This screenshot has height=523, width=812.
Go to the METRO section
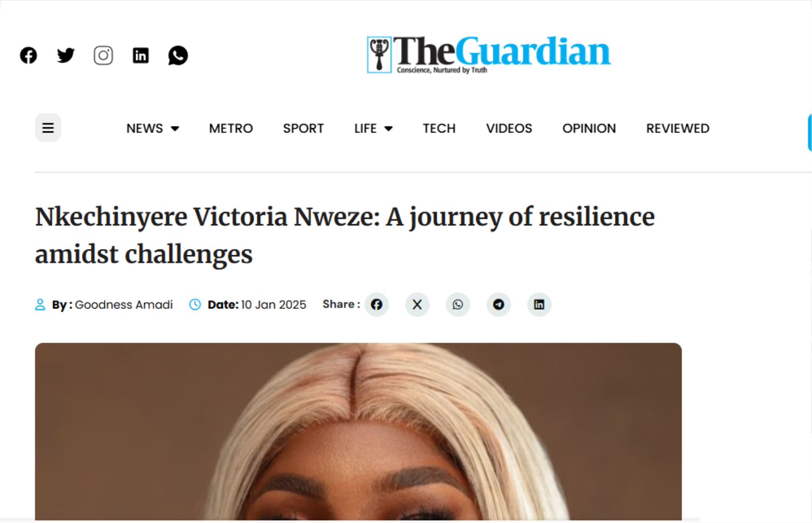[231, 129]
